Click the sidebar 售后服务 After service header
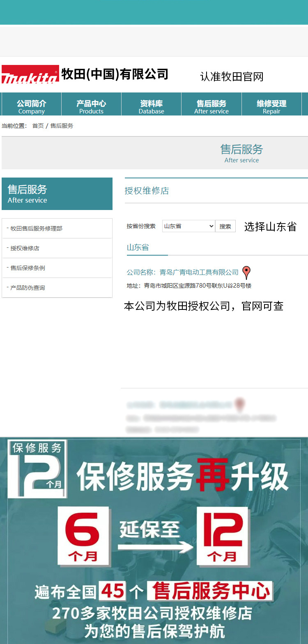This screenshot has width=308, height=644. [57, 194]
